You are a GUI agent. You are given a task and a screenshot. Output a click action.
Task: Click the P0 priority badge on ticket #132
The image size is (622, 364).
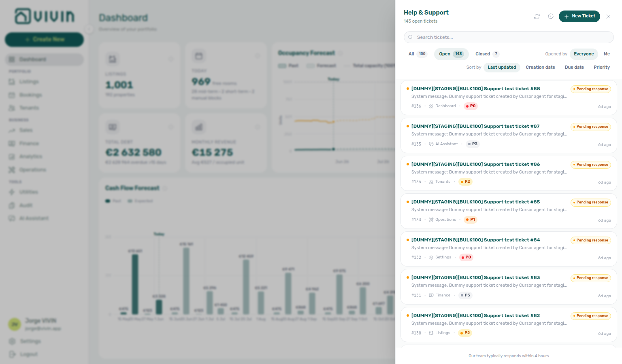click(x=466, y=257)
